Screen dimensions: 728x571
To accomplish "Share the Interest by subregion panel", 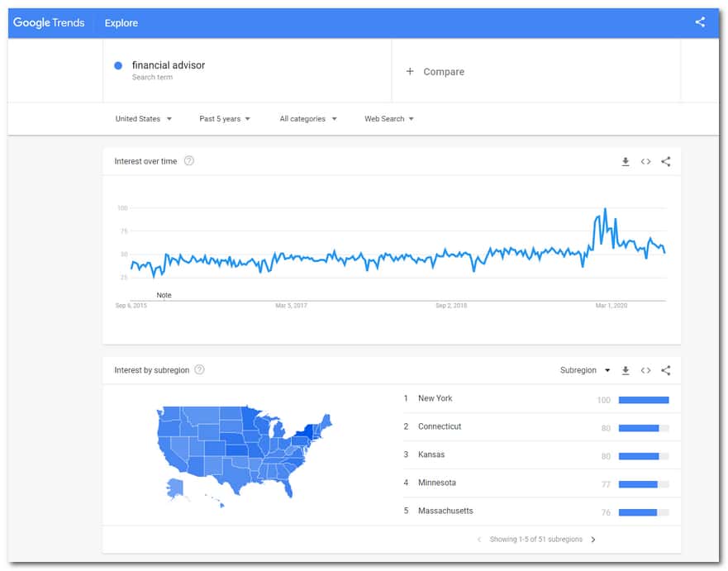I will coord(666,370).
